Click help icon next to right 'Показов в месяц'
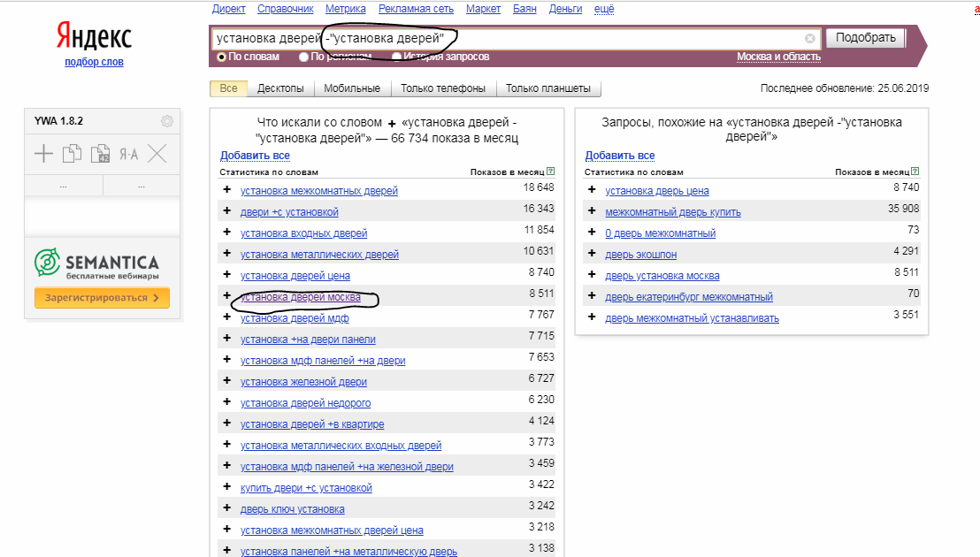The width and height of the screenshot is (980, 557). point(915,172)
